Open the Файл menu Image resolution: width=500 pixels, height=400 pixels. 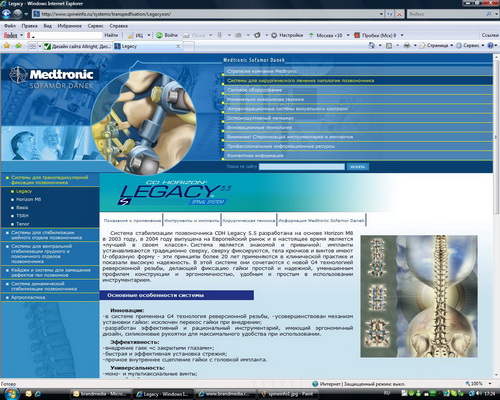coord(10,26)
